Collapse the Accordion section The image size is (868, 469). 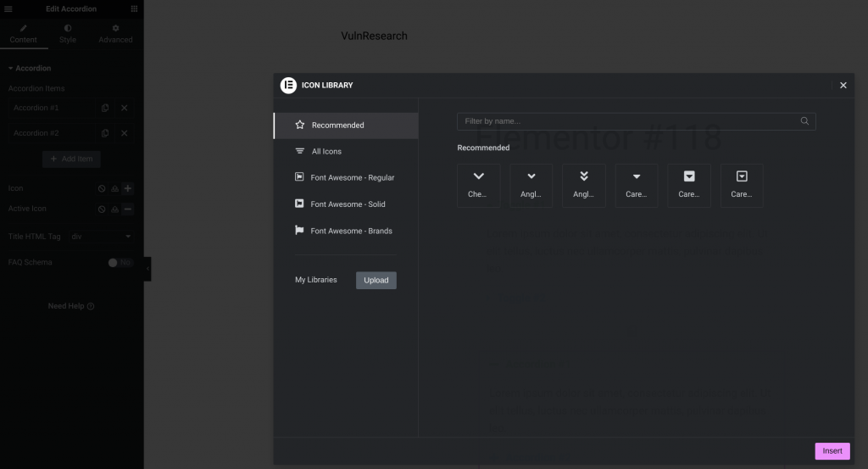[30, 68]
